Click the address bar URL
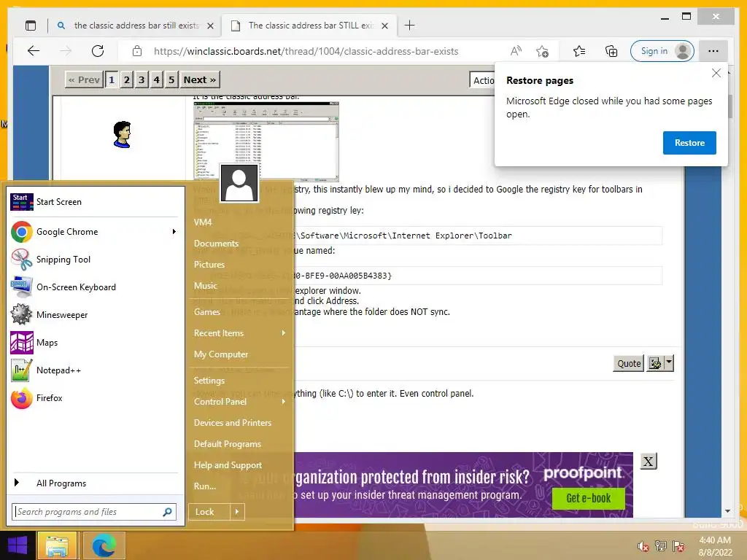Screen dimensions: 747x560 (306, 52)
